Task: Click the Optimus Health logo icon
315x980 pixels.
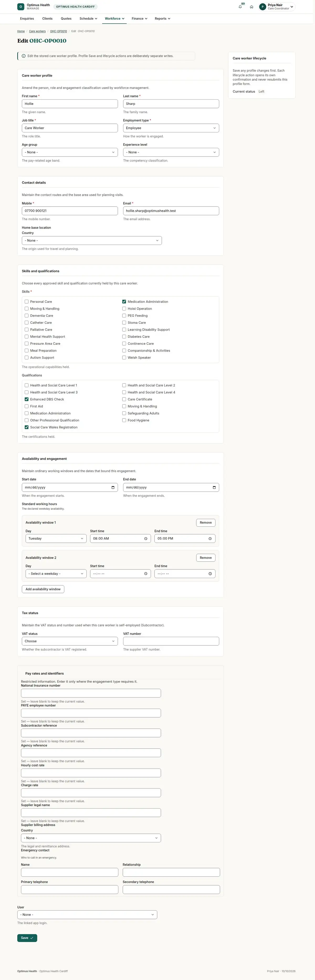Action: (x=20, y=7)
